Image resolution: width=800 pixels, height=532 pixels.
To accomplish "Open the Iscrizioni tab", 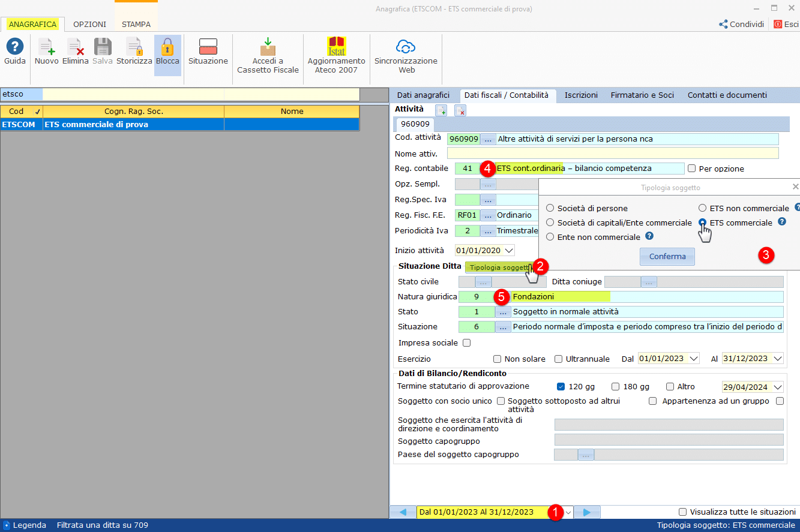I will click(581, 95).
